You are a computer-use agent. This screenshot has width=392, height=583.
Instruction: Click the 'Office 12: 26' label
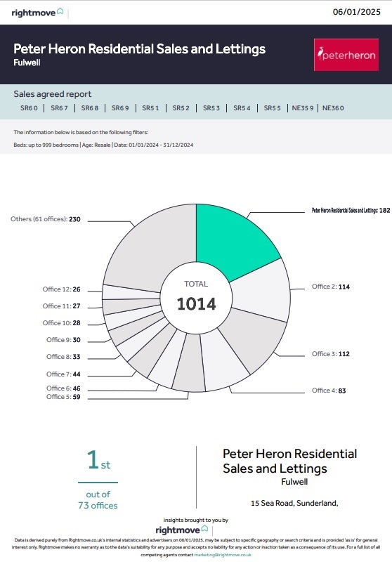pyautogui.click(x=61, y=289)
